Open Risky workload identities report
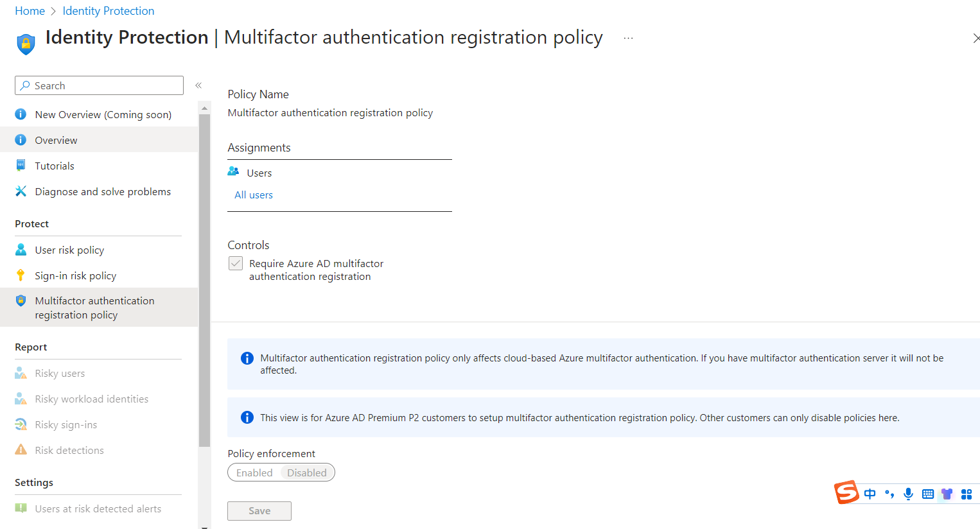Viewport: 980px width, 529px height. pyautogui.click(x=92, y=399)
